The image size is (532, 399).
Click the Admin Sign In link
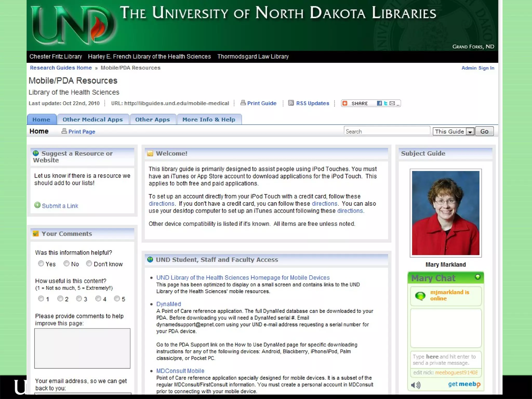coord(478,68)
